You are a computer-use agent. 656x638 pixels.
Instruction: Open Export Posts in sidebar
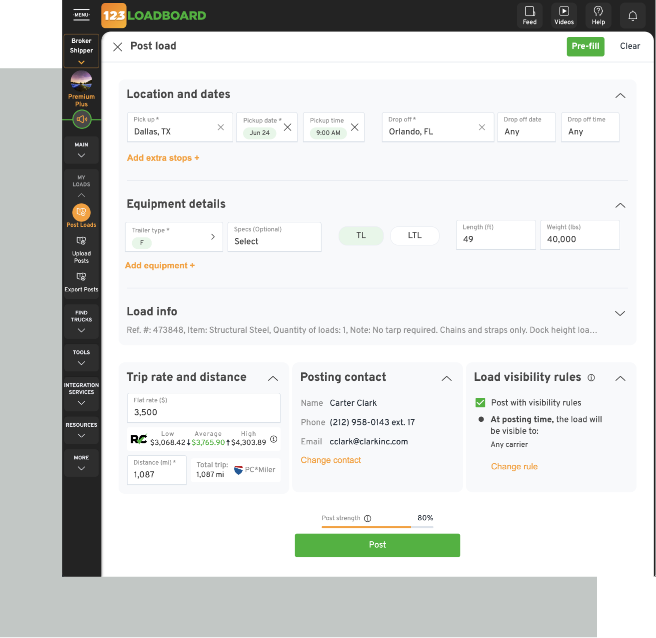[81, 282]
